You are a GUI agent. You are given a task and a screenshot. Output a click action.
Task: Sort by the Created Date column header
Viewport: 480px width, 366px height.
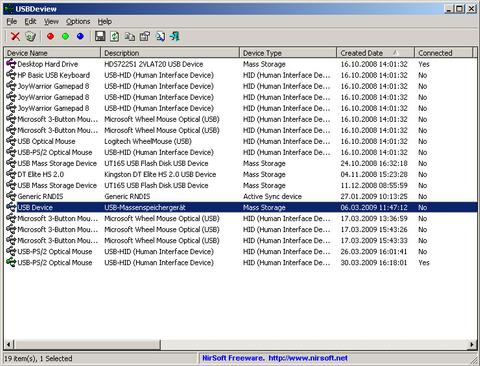[x=376, y=53]
